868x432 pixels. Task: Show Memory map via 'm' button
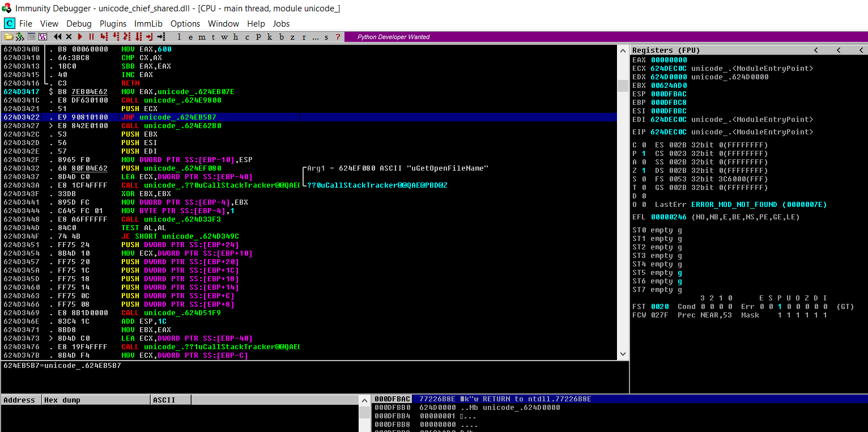pos(202,37)
